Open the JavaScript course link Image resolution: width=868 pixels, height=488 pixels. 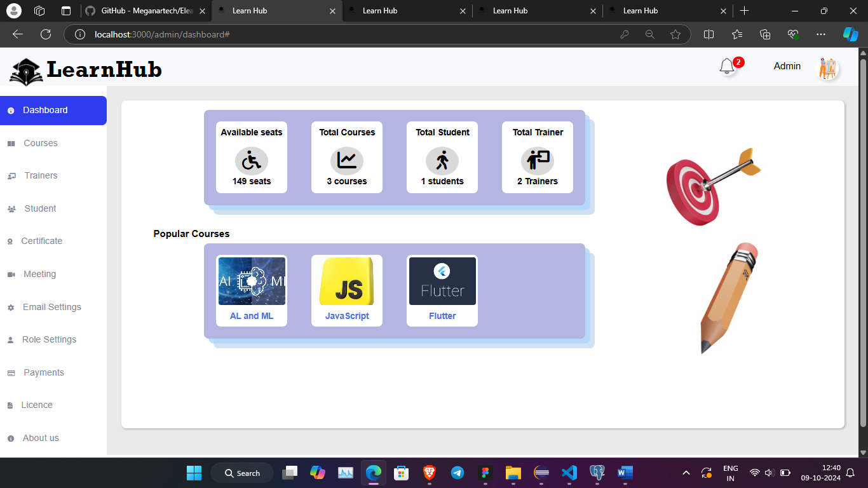point(346,315)
